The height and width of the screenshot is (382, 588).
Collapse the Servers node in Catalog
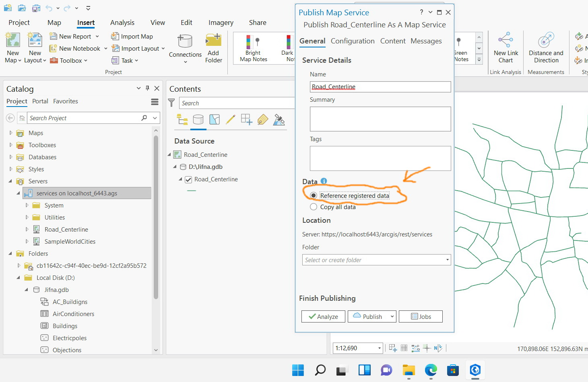click(x=10, y=181)
